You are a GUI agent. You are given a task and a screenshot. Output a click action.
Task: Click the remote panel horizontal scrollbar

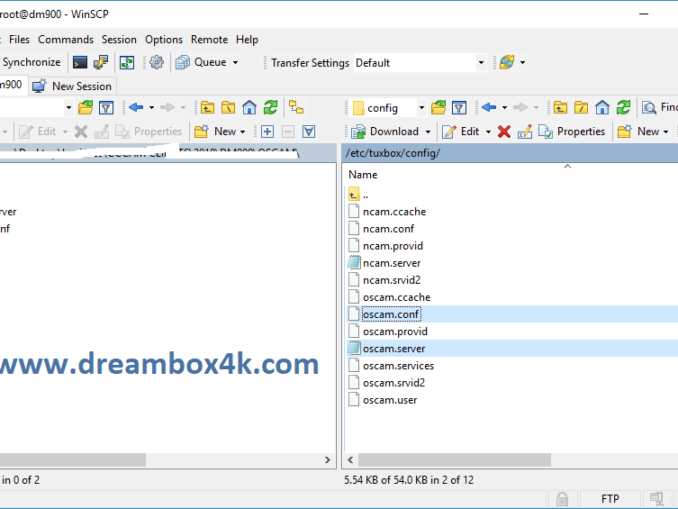454,460
